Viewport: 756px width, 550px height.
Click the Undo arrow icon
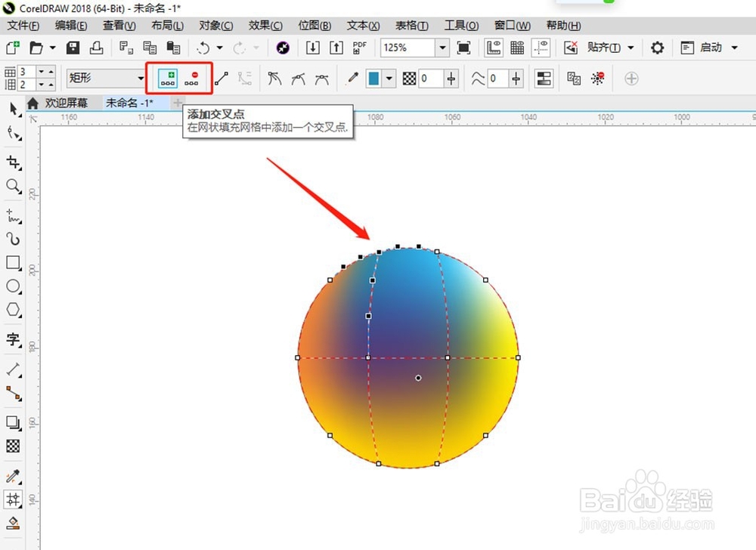pos(203,47)
